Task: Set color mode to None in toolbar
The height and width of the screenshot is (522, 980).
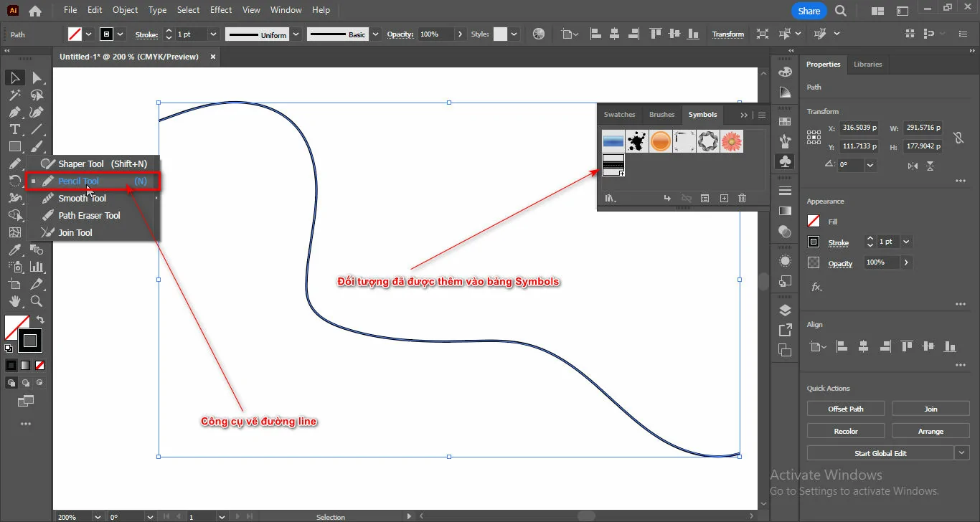Action: (40, 365)
